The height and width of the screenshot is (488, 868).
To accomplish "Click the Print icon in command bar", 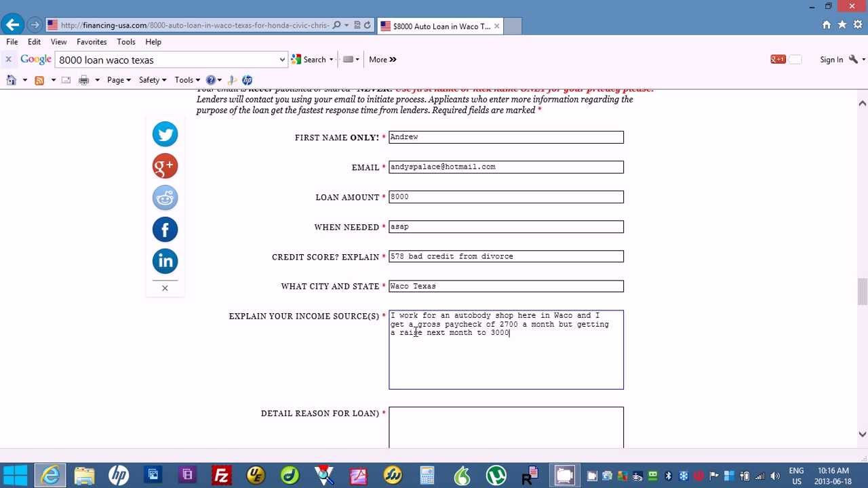I will [x=84, y=80].
